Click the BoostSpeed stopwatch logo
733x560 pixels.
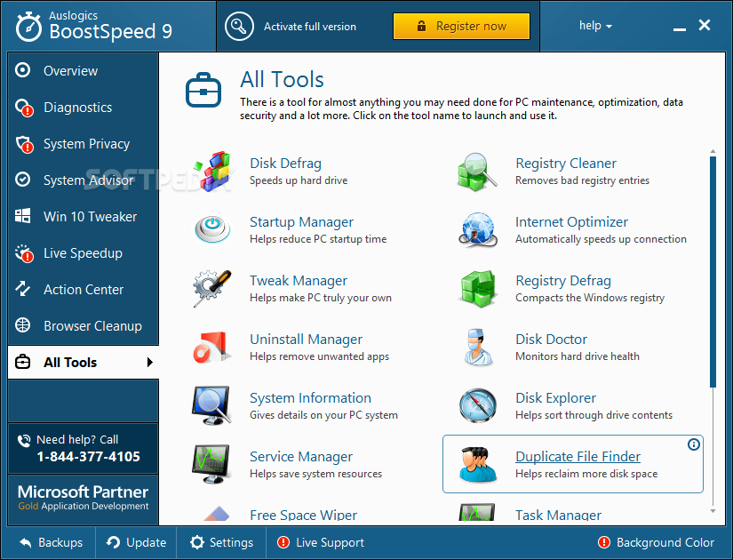pyautogui.click(x=29, y=27)
